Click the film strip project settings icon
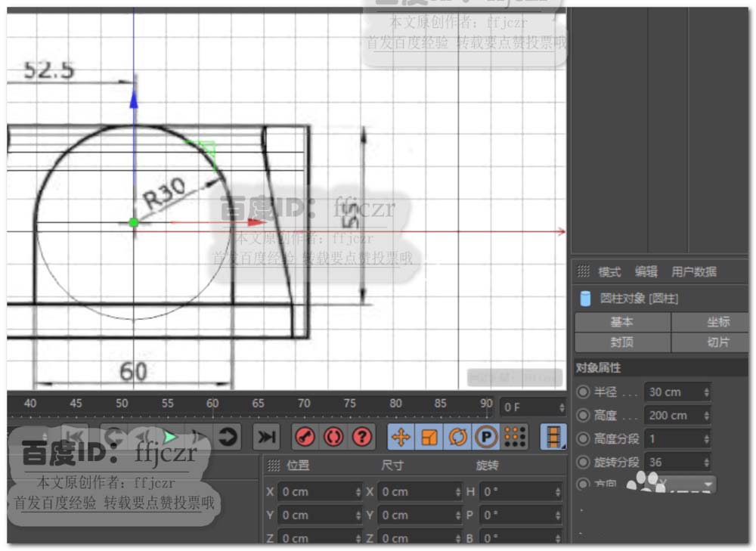The image size is (756, 551). pos(553,437)
